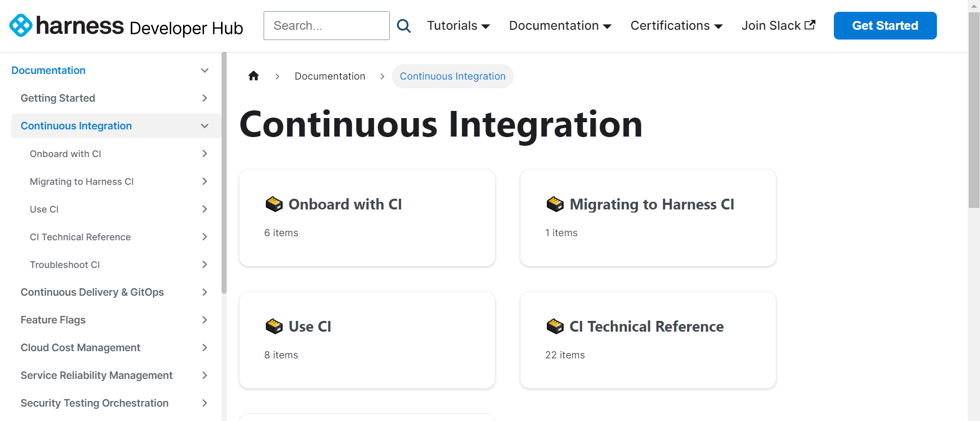Click the '22 items' text
The image size is (980, 421).
click(x=565, y=355)
